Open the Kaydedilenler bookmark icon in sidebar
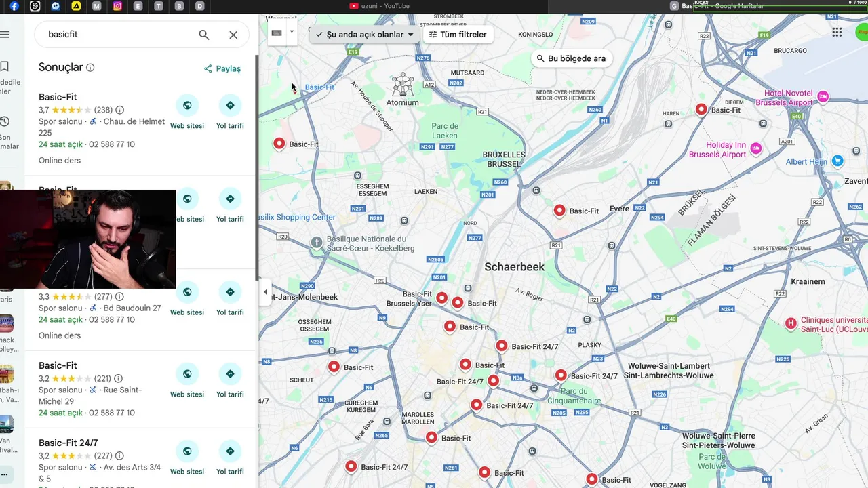Screen dimensions: 868x488 coord(4,66)
